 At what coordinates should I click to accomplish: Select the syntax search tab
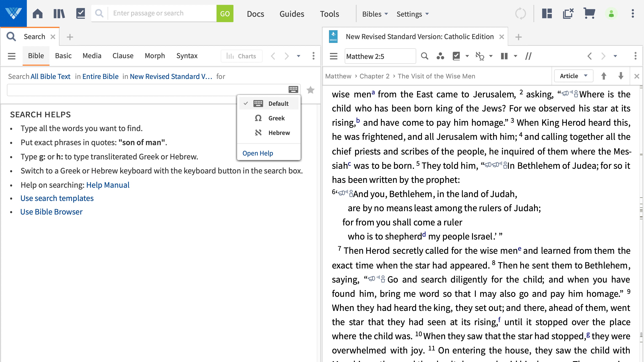(x=187, y=56)
